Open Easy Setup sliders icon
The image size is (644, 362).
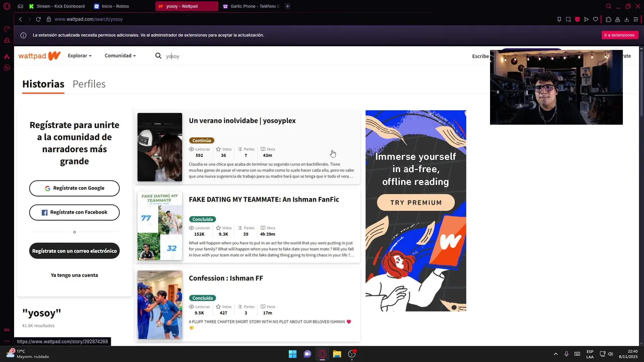click(x=636, y=19)
